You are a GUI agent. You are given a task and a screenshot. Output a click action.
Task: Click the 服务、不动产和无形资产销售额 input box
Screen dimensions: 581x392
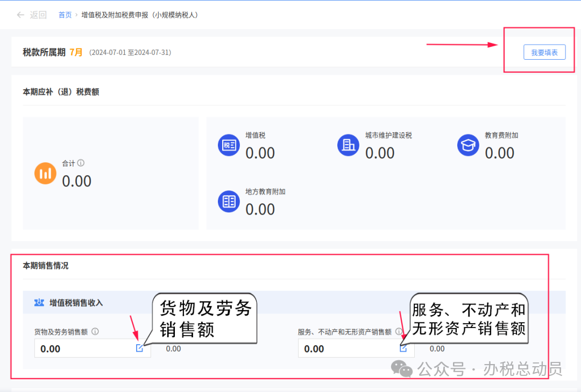click(x=344, y=348)
